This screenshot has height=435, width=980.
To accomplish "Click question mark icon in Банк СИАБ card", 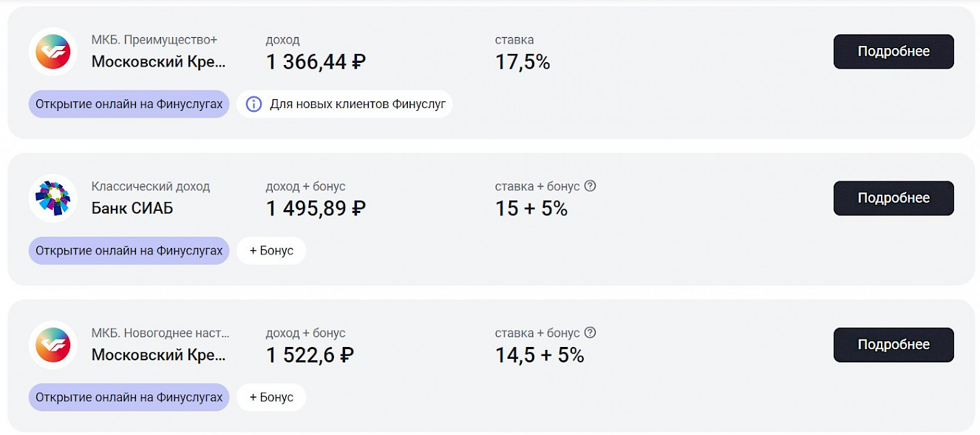I will click(x=590, y=186).
